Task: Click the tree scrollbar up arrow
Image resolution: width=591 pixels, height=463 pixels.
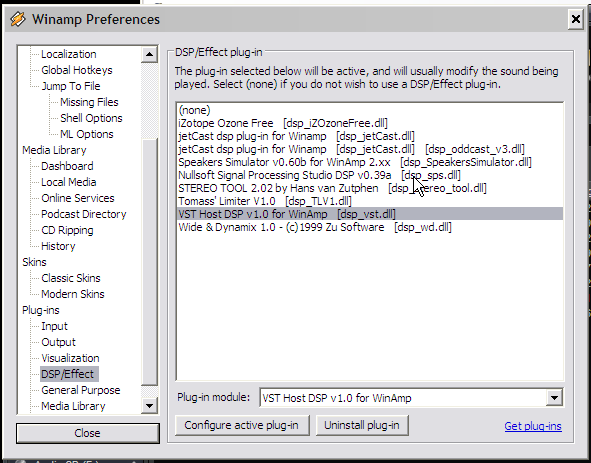Action: [149, 54]
